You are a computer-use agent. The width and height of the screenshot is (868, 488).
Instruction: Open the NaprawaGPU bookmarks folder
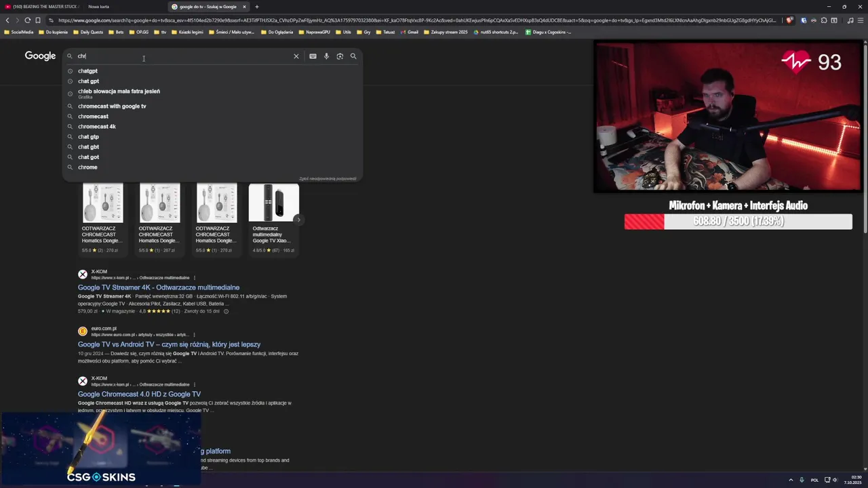click(314, 32)
